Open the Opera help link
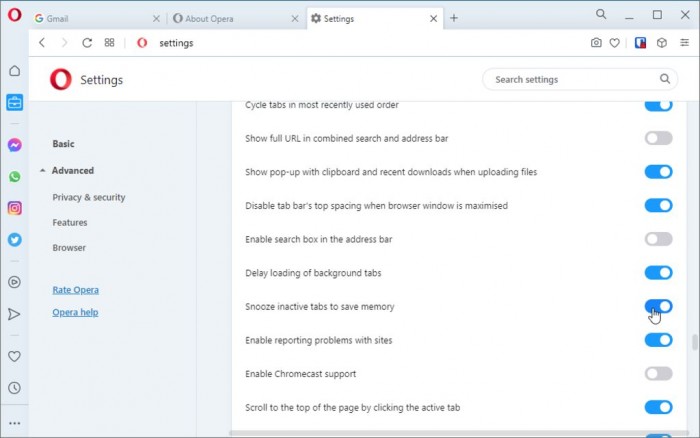 tap(75, 313)
